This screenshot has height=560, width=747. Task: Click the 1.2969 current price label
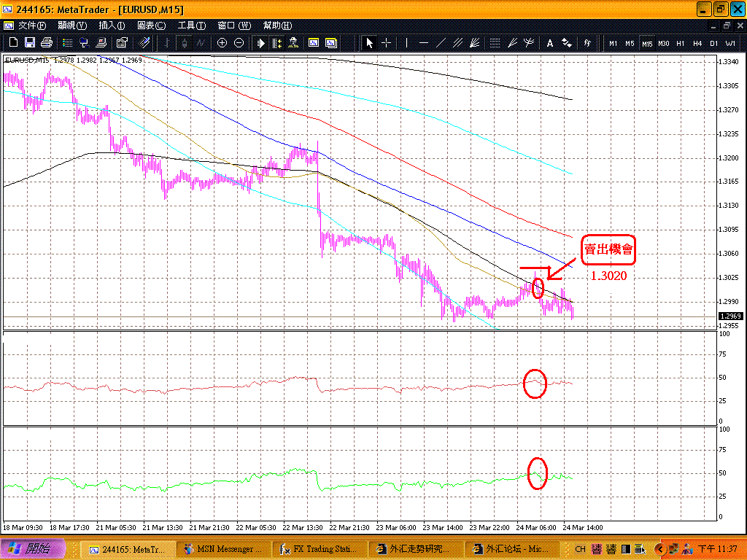coord(729,316)
